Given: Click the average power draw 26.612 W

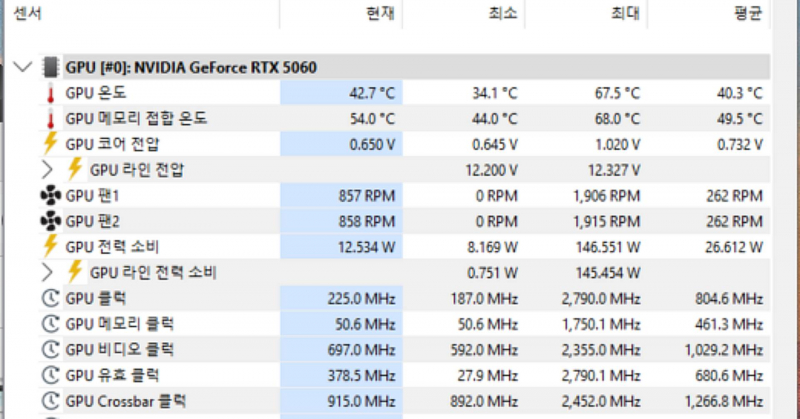Looking at the screenshot, I should (734, 247).
